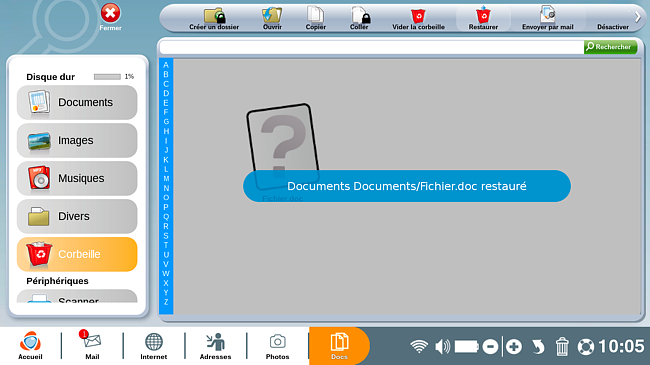Image resolution: width=650 pixels, height=365 pixels.
Task: Dismiss the restored file notification banner
Action: click(407, 186)
